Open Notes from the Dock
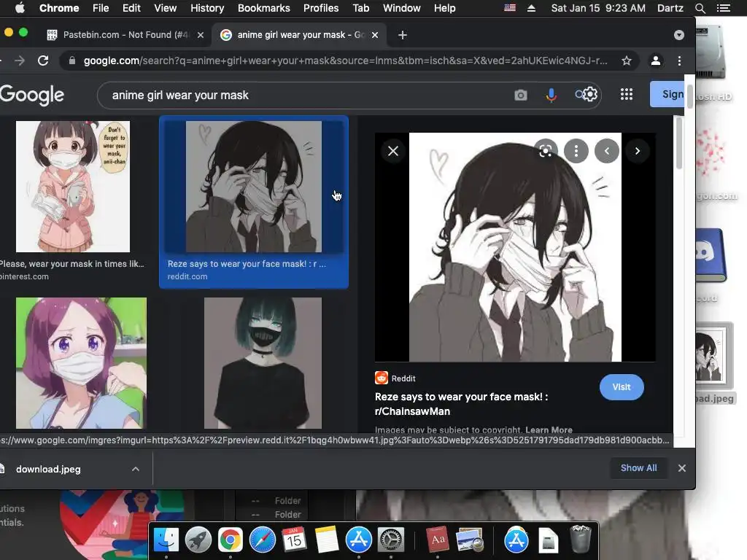This screenshot has width=747, height=560. point(327,540)
